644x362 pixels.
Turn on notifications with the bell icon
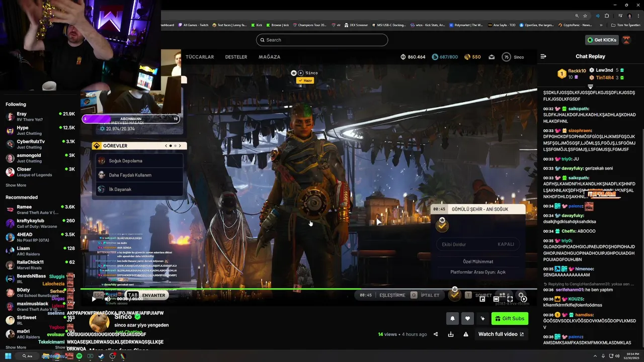point(452,318)
